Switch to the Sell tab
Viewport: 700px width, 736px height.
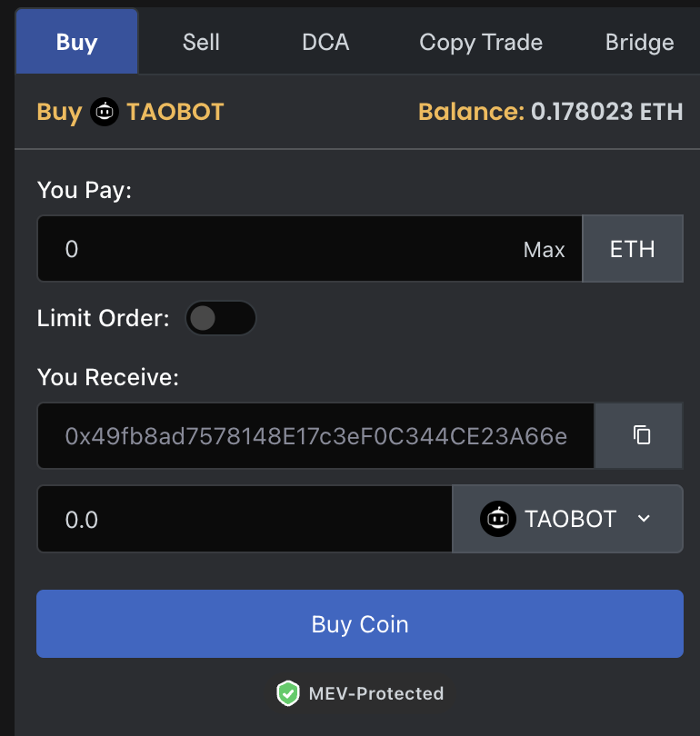[201, 42]
